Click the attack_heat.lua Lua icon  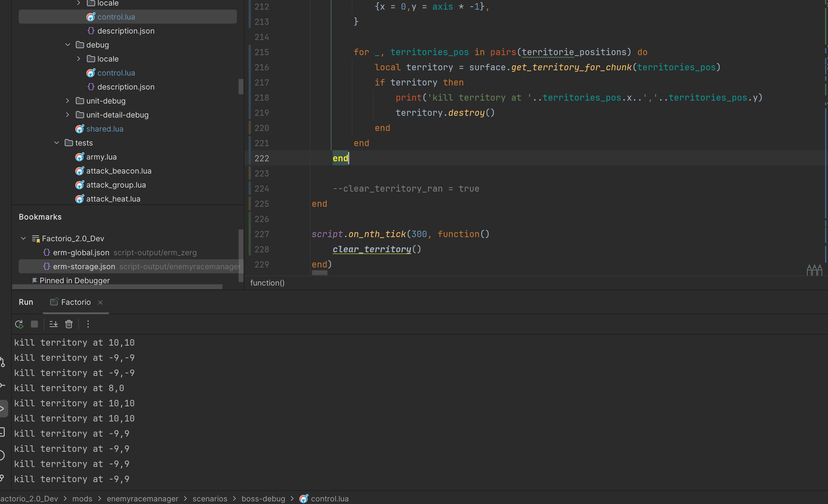pyautogui.click(x=80, y=199)
